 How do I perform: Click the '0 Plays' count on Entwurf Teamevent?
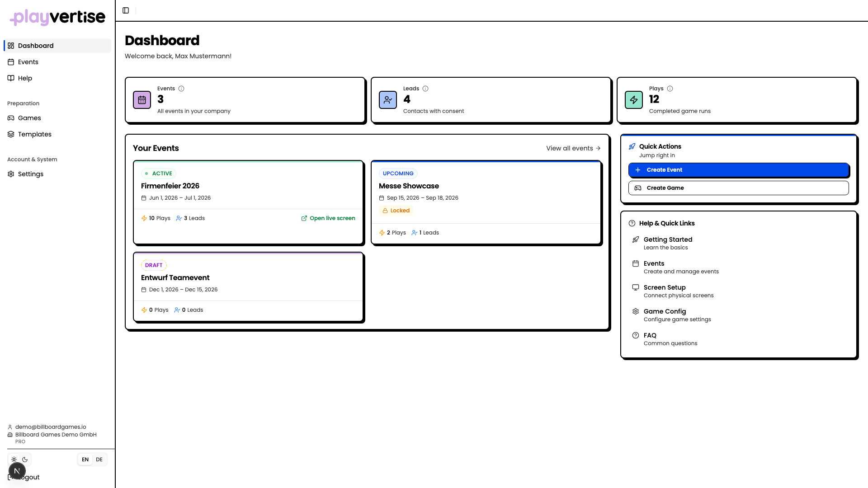[155, 310]
